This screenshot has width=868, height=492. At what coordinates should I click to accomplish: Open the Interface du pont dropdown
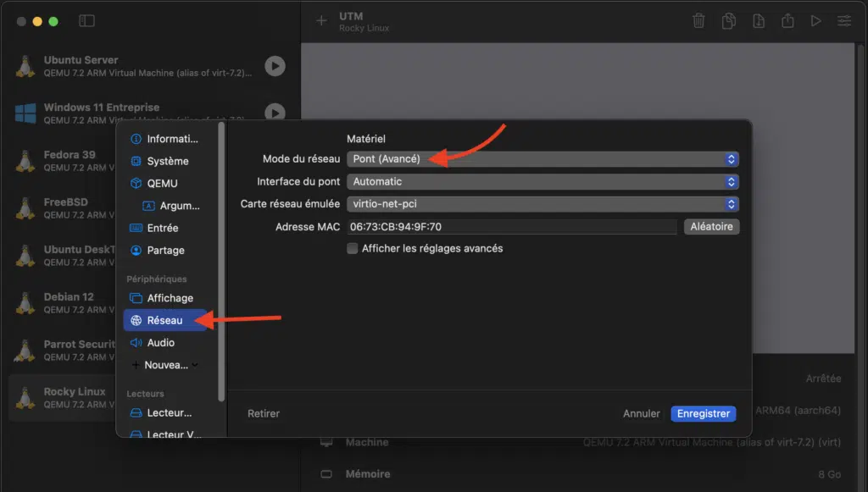pos(542,181)
